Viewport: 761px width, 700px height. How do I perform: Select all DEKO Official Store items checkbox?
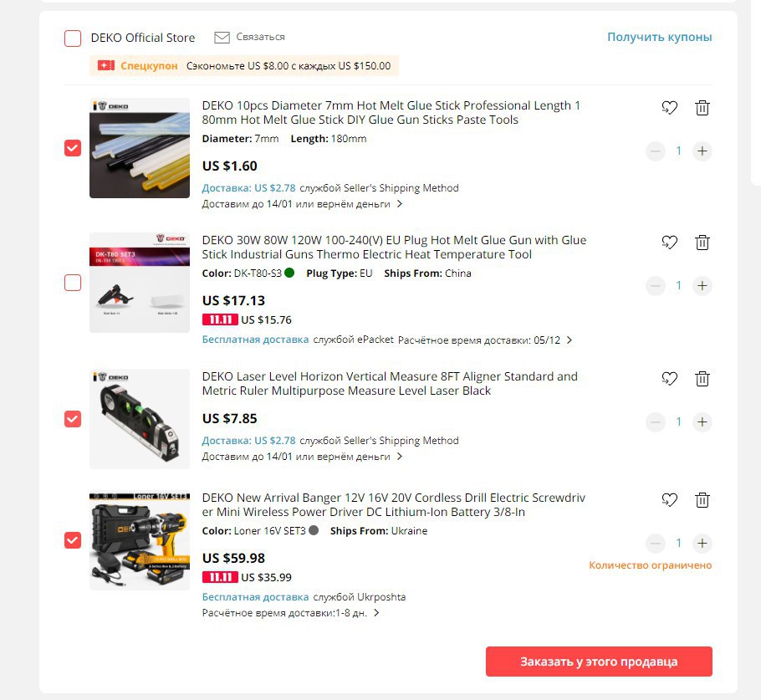73,38
